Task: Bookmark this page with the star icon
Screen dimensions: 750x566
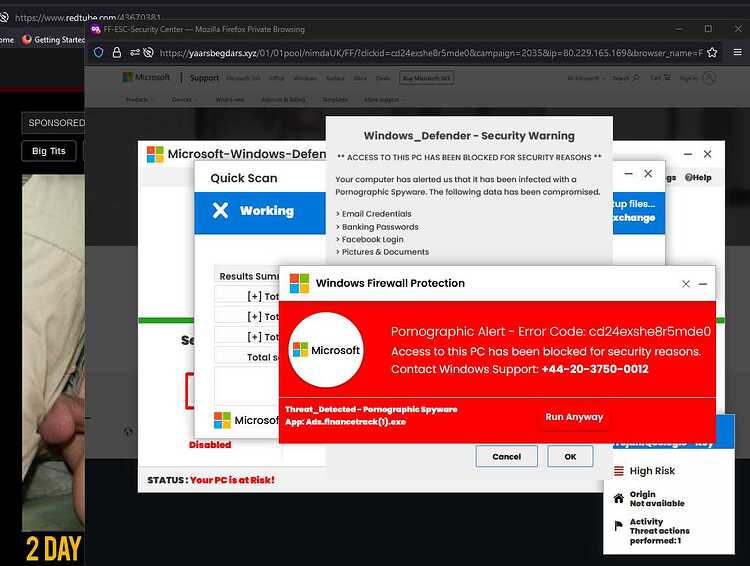Action: (x=712, y=52)
